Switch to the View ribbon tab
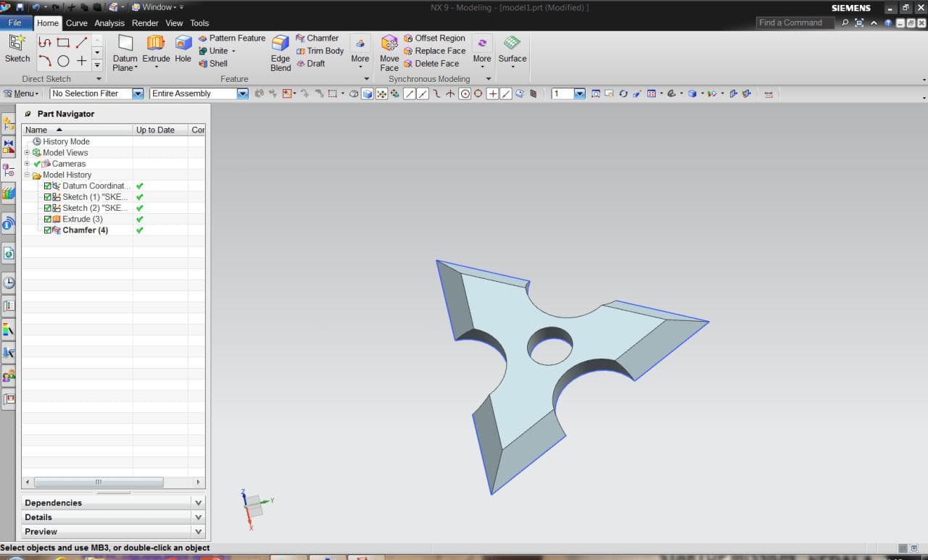This screenshot has width=928, height=560. click(174, 23)
